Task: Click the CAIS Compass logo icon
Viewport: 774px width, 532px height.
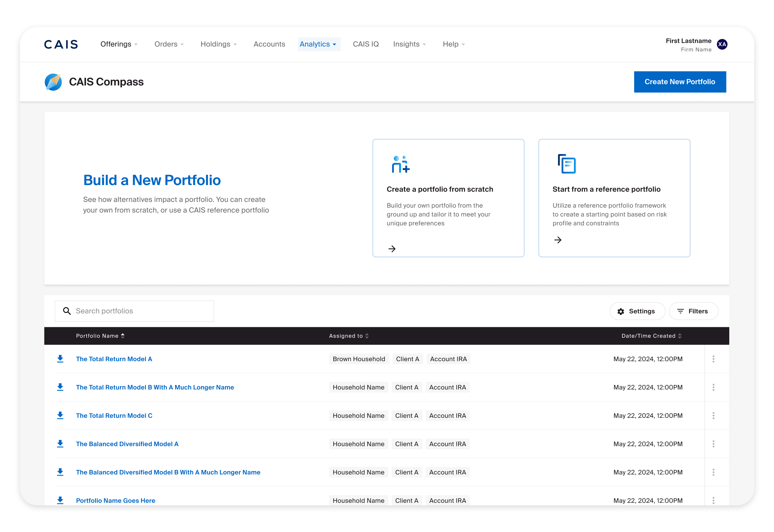Action: coord(53,82)
